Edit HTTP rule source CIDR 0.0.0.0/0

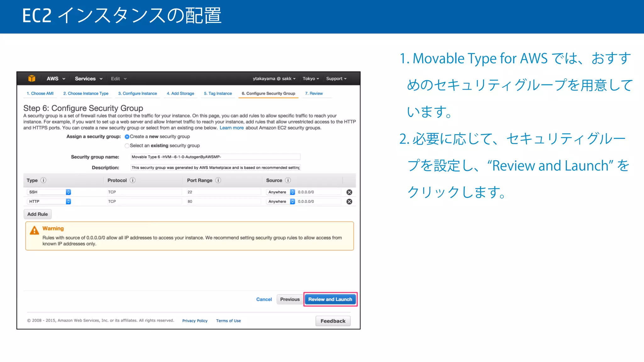pyautogui.click(x=319, y=201)
